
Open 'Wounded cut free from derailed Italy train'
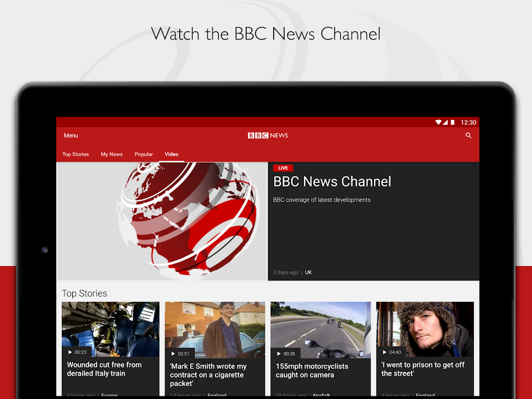point(104,369)
